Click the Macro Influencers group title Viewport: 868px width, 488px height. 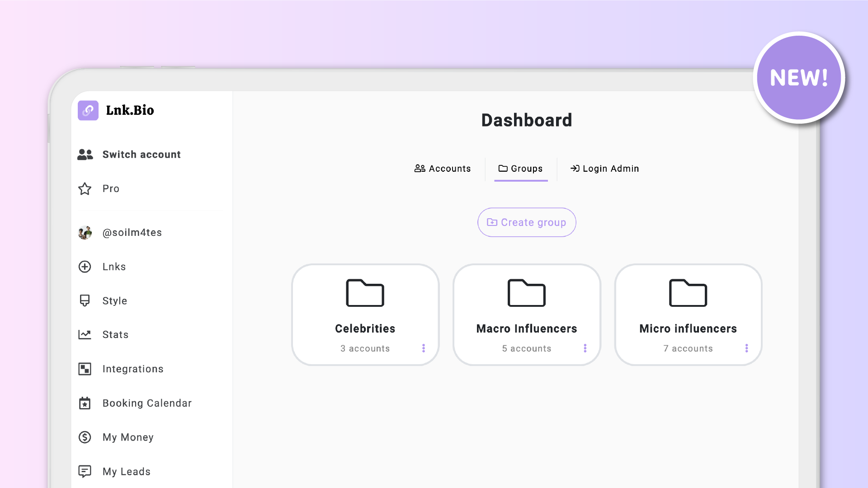coord(527,328)
